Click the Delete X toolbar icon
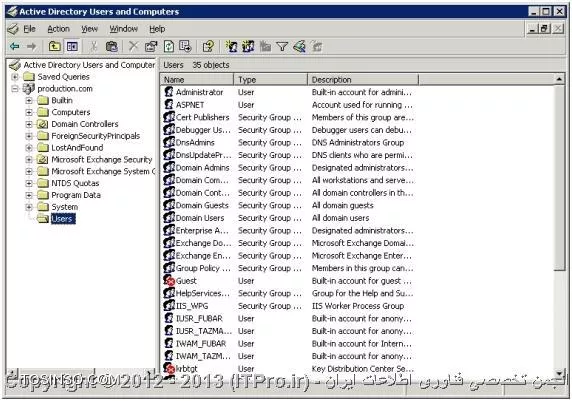The width and height of the screenshot is (572, 401). (x=133, y=46)
